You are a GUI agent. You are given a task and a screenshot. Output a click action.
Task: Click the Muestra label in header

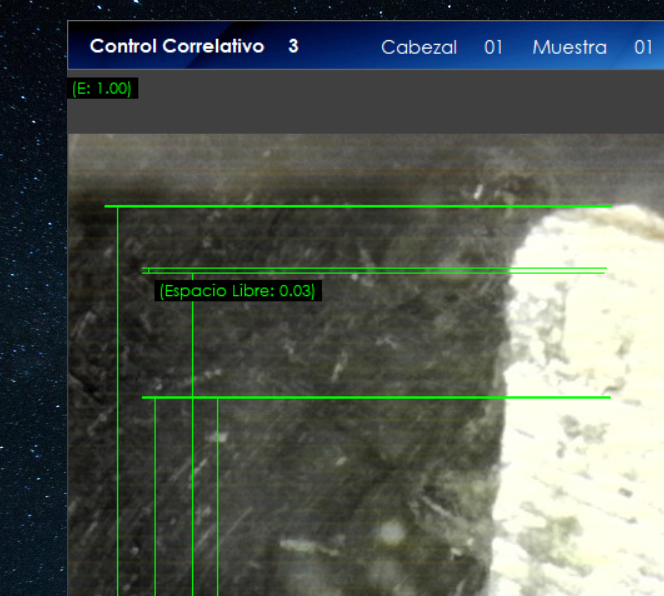pos(569,47)
